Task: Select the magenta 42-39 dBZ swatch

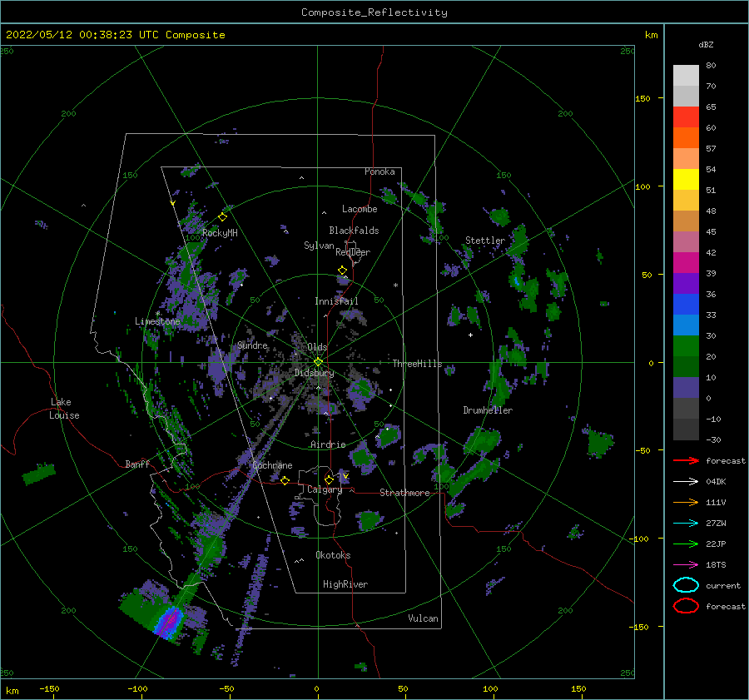Action: click(x=686, y=262)
